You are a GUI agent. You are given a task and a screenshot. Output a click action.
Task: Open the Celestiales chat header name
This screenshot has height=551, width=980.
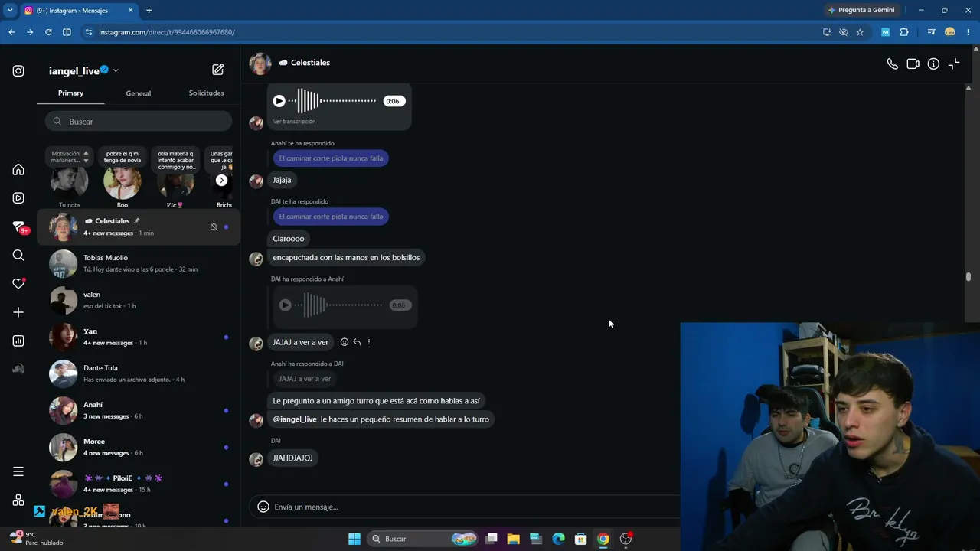310,63
